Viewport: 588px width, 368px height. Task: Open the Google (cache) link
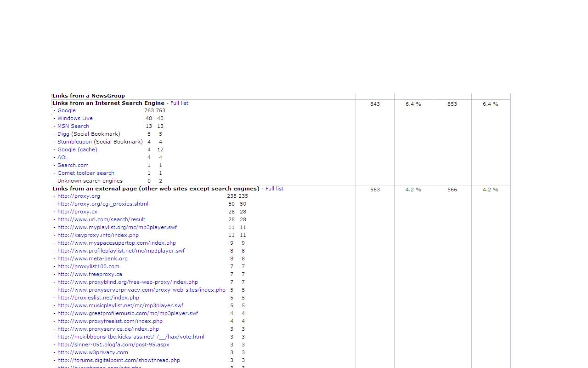click(x=77, y=149)
